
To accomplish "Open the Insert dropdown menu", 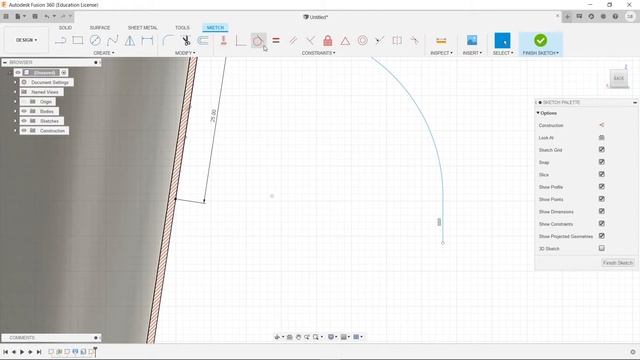I will pos(472,53).
